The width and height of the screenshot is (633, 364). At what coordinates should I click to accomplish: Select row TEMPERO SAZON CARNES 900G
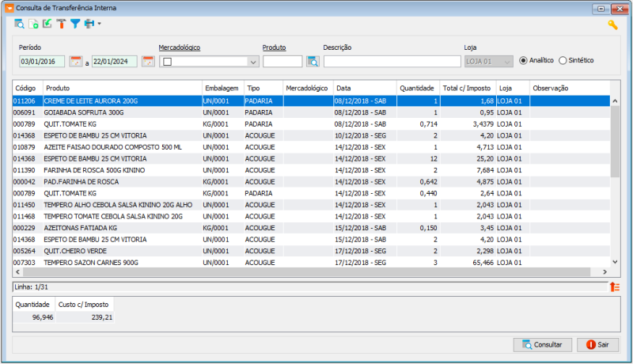click(x=311, y=263)
